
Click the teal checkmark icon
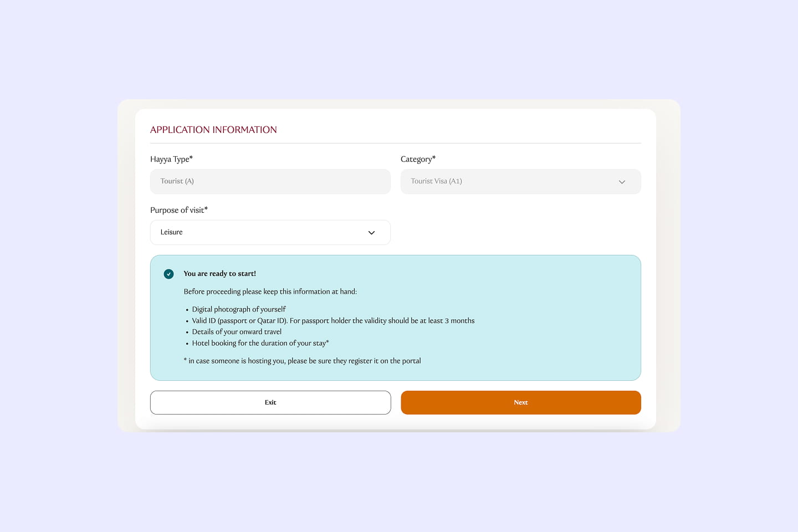(x=169, y=274)
